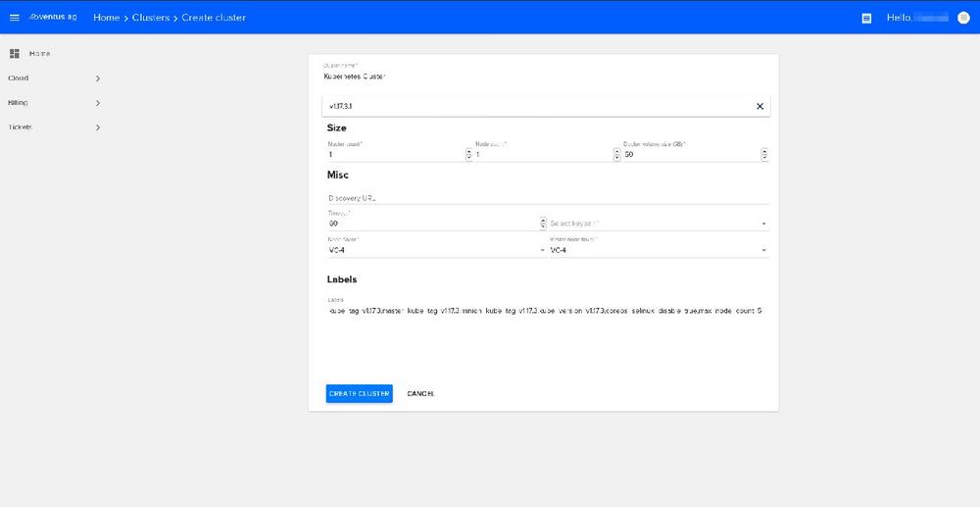Adjust the Timeout value stepper
This screenshot has width=980, height=507.
[543, 224]
